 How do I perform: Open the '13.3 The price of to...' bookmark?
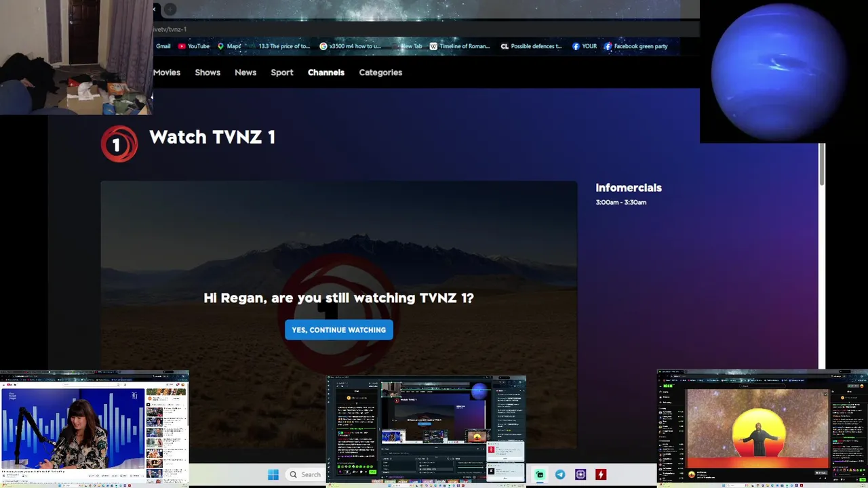(x=279, y=46)
